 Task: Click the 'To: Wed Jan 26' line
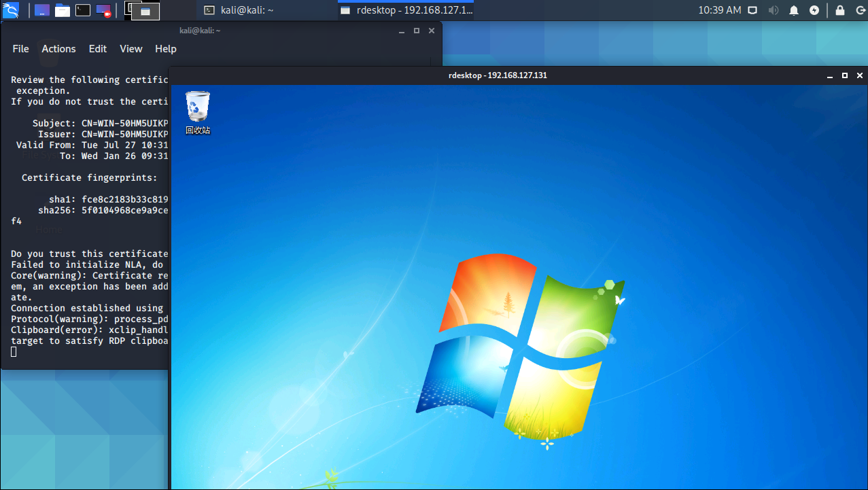[x=114, y=156]
